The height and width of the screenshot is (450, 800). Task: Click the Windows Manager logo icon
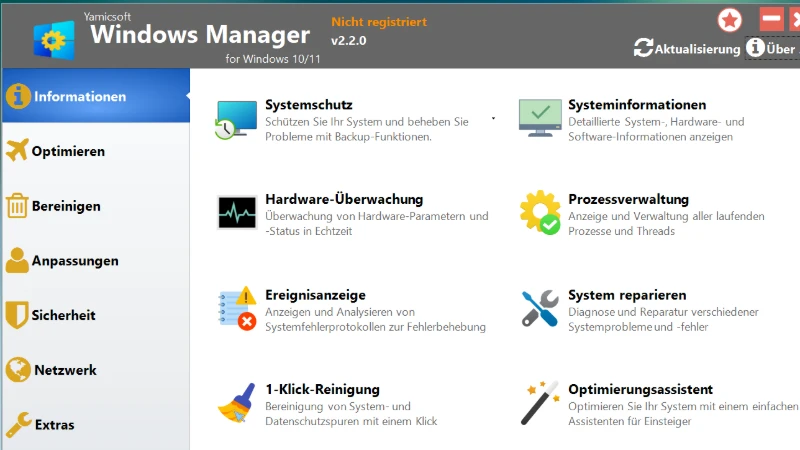(54, 39)
